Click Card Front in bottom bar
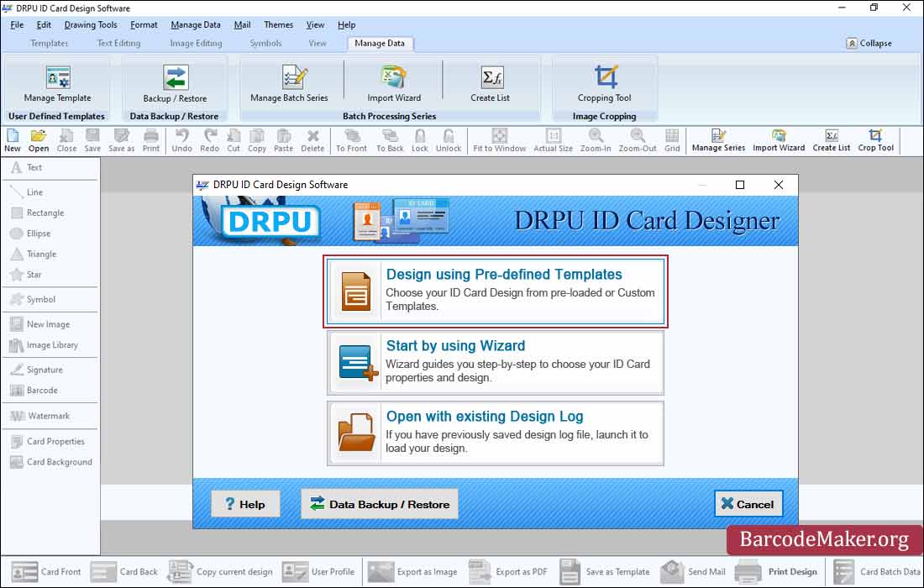 [46, 571]
